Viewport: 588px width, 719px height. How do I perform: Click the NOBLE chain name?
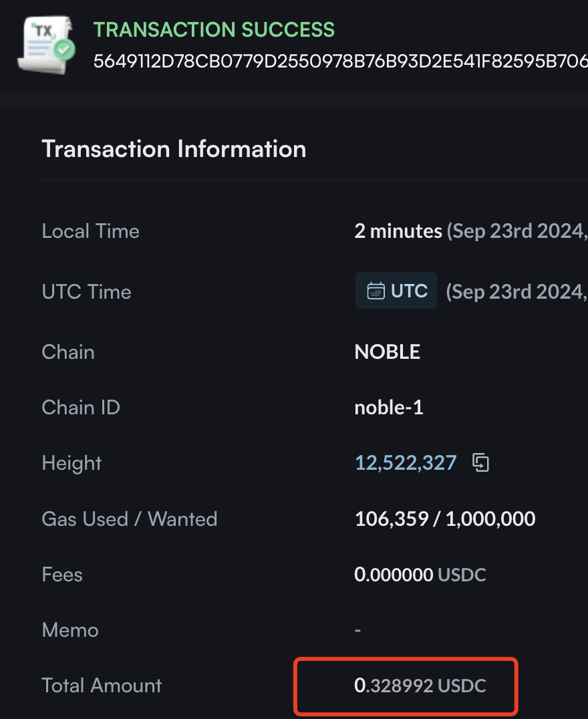click(387, 352)
